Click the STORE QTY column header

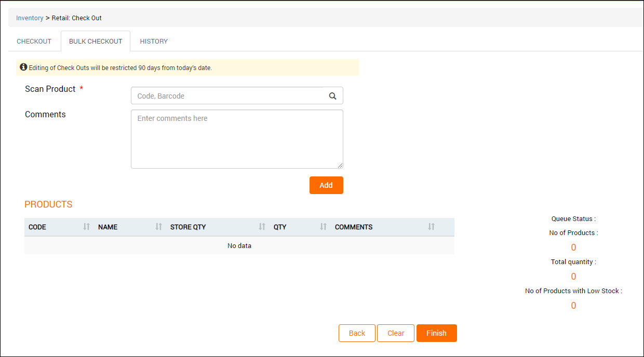point(218,227)
